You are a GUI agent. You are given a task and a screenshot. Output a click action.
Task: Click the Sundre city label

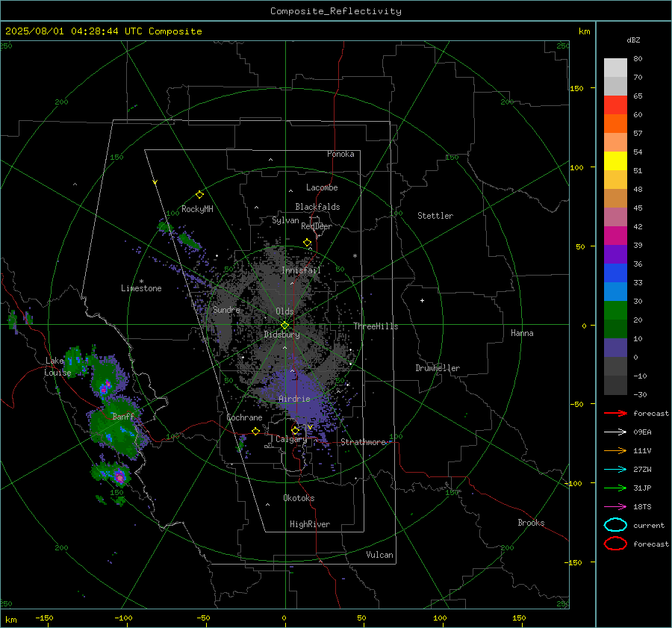[x=226, y=309]
